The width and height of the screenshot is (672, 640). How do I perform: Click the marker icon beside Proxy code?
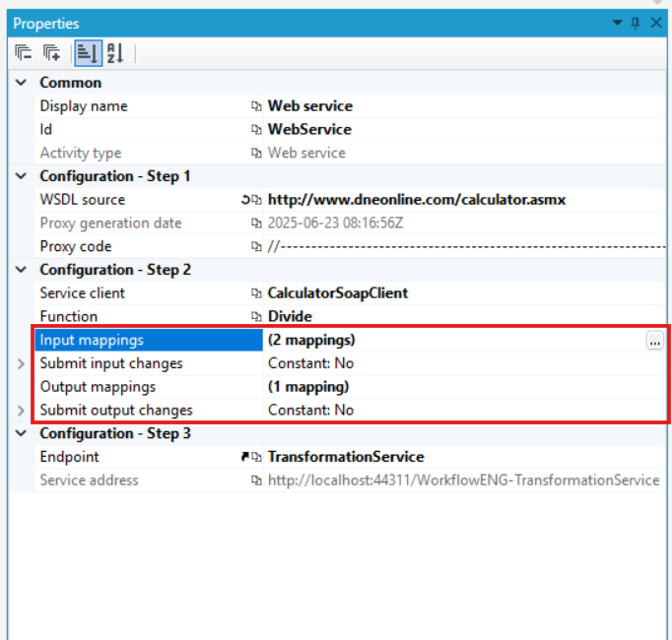coord(256,246)
